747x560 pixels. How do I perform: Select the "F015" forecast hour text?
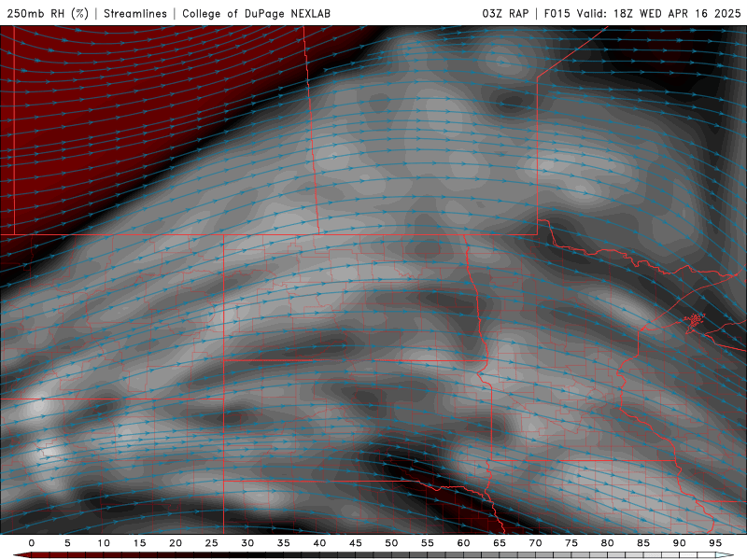(x=557, y=13)
